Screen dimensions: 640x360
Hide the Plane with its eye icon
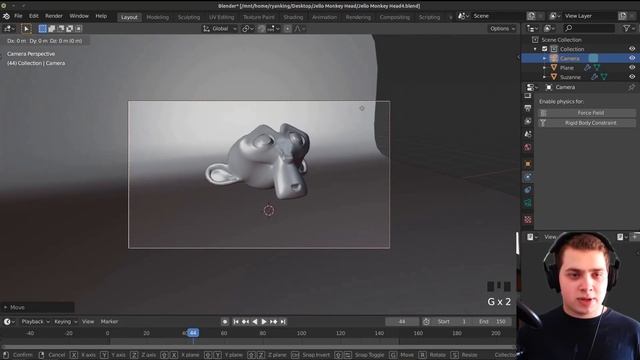tap(632, 67)
